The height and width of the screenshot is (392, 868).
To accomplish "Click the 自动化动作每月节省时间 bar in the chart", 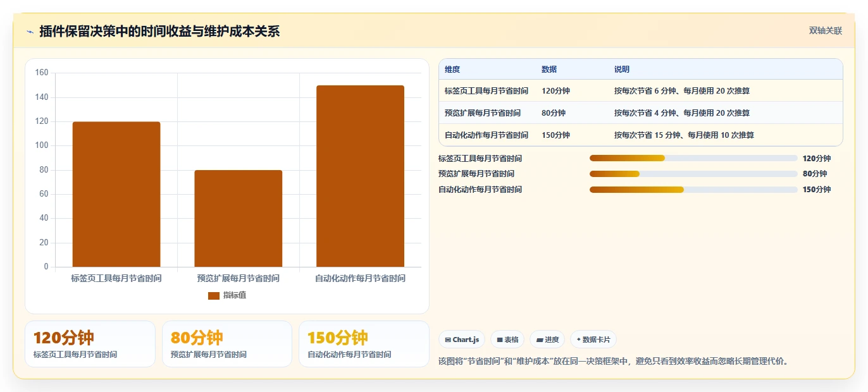I will (361, 176).
